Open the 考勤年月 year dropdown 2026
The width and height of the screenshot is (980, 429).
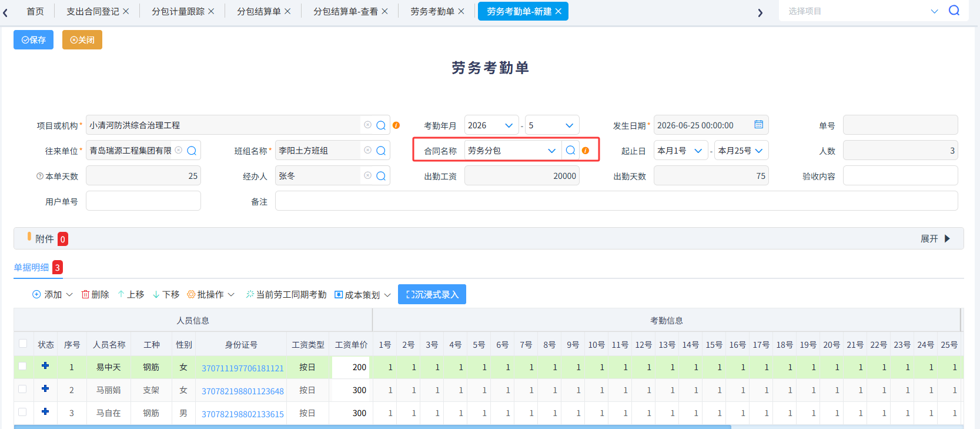click(491, 125)
